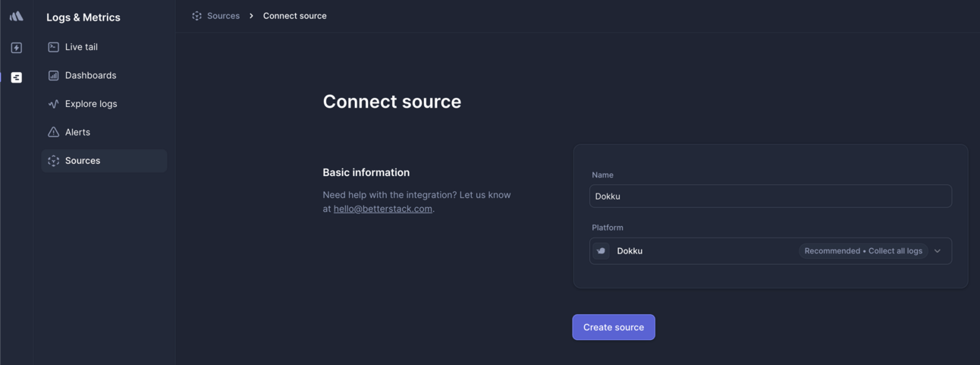The width and height of the screenshot is (980, 365).
Task: Select Sources in sidebar
Action: (x=104, y=161)
